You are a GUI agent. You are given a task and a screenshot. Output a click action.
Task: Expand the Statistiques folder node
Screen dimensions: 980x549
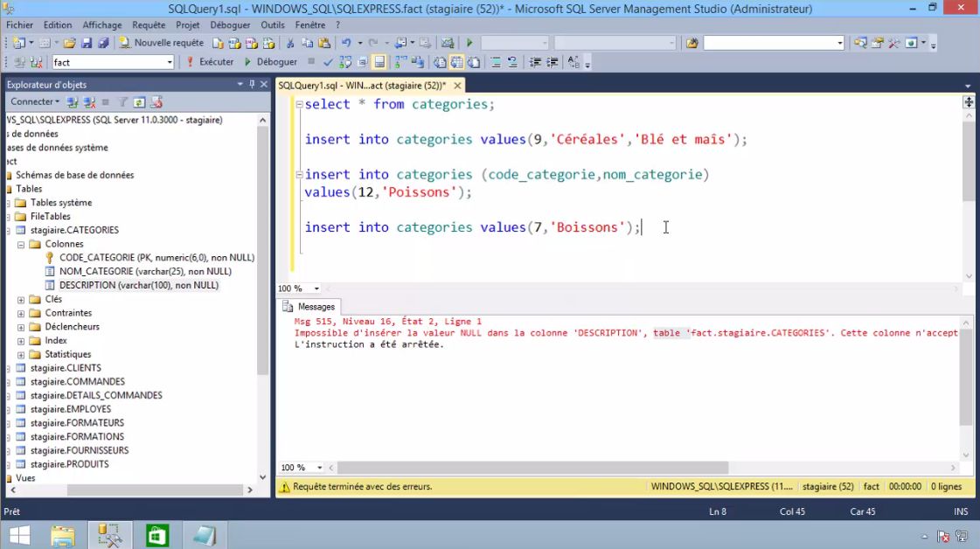[x=21, y=355]
